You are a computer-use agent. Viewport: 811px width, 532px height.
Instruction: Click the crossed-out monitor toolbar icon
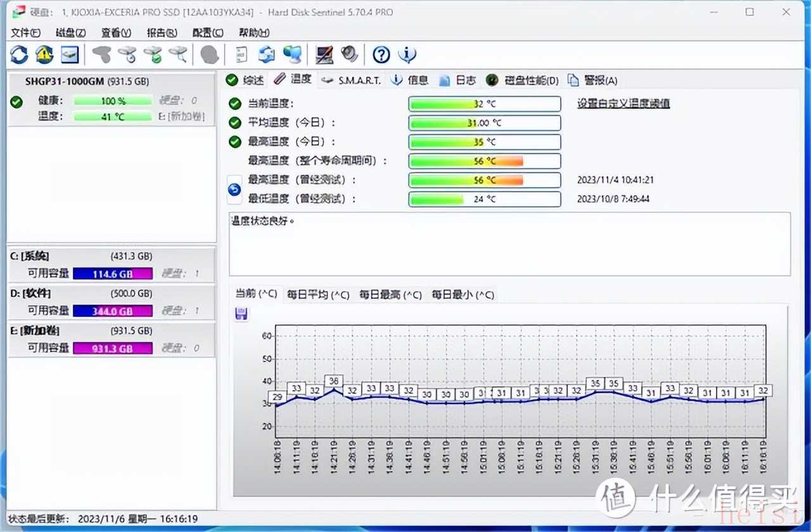pyautogui.click(x=324, y=55)
